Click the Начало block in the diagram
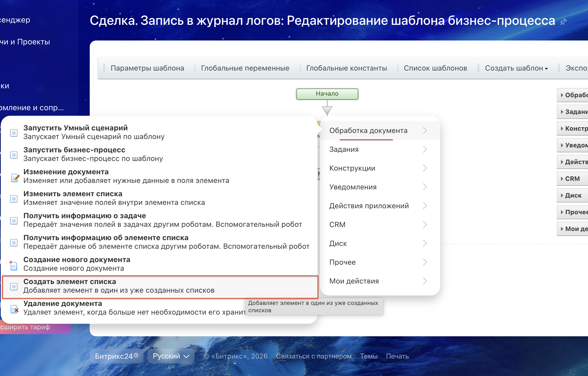588x376 pixels. 327,94
